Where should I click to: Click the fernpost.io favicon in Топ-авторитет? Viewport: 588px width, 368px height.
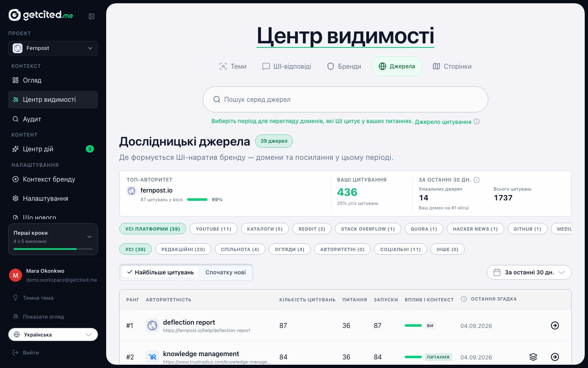(131, 191)
